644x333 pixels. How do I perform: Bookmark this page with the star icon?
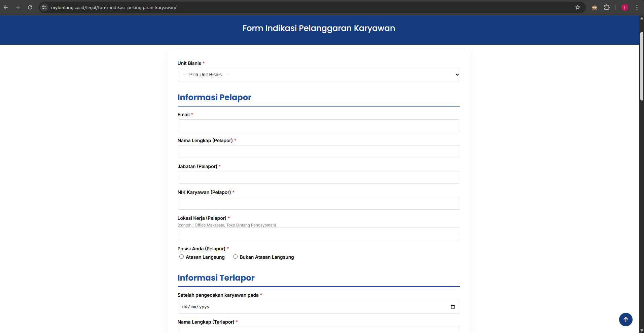(578, 7)
